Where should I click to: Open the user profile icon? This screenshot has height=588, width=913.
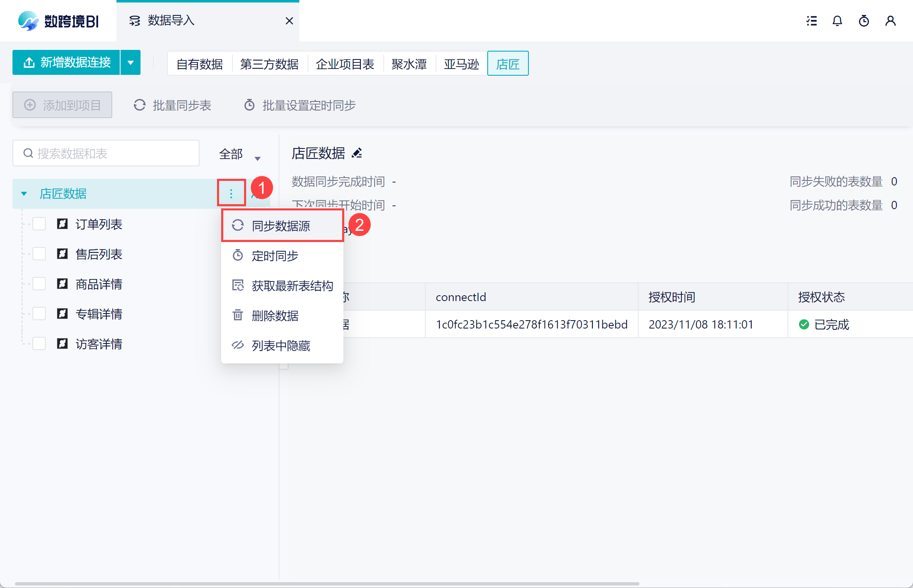890,21
